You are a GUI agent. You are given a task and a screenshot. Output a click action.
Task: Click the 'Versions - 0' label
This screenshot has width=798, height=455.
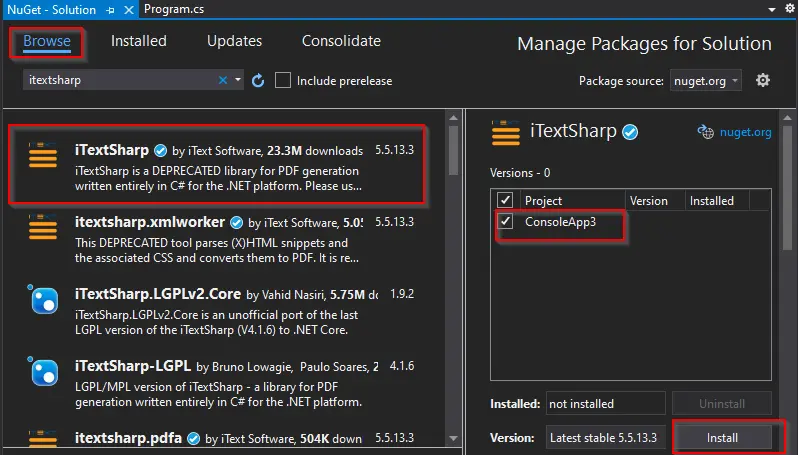click(x=520, y=173)
